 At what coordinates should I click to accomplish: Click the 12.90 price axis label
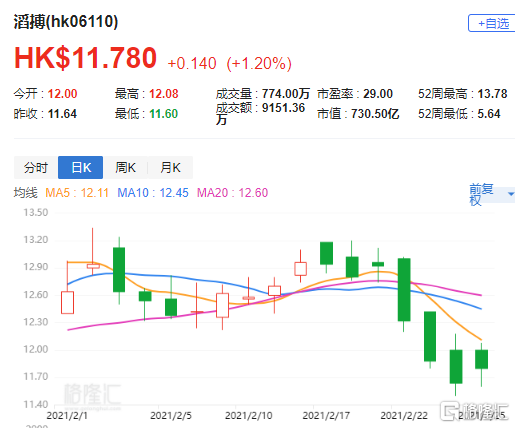coord(36,267)
